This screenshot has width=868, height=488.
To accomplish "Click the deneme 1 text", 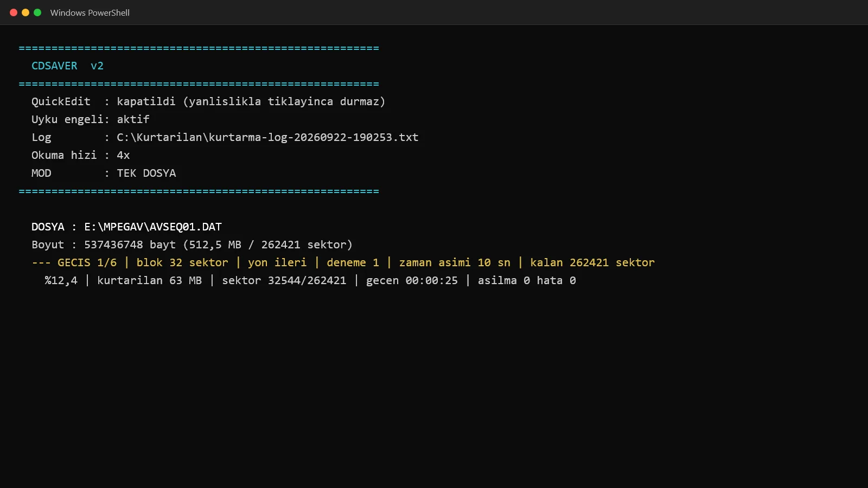I will [x=353, y=262].
